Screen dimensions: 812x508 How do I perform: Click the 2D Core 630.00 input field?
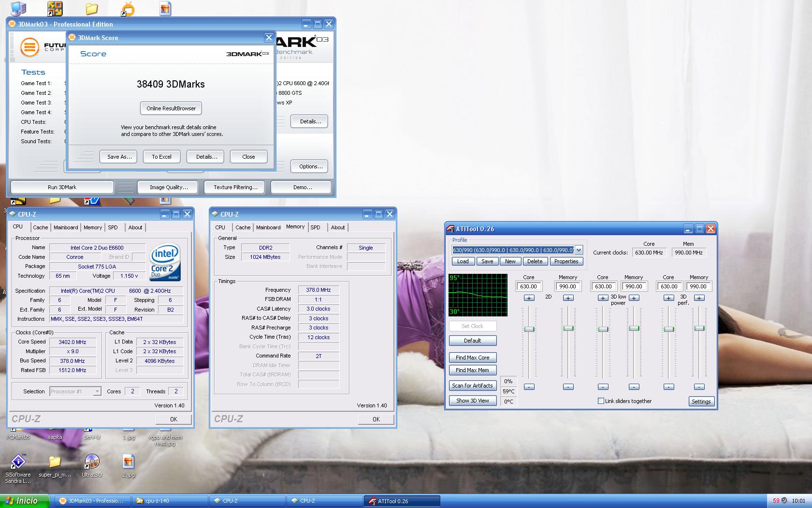[x=528, y=286]
